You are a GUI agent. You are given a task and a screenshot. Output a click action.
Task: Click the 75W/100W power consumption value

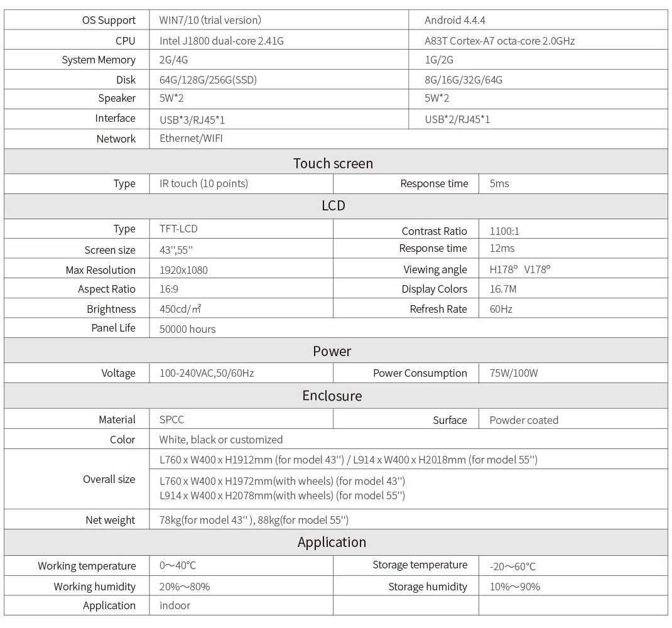pyautogui.click(x=513, y=373)
